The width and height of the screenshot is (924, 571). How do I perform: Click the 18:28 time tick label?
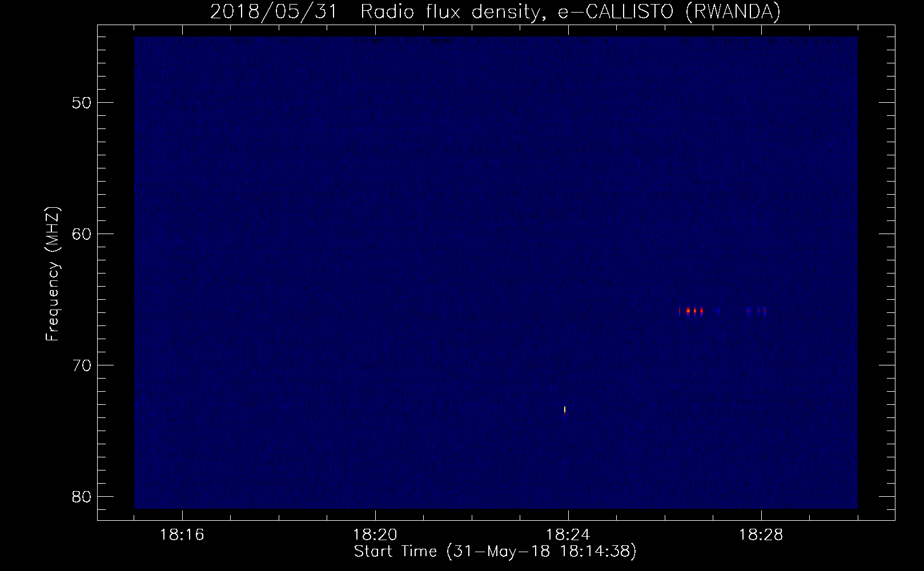[761, 535]
